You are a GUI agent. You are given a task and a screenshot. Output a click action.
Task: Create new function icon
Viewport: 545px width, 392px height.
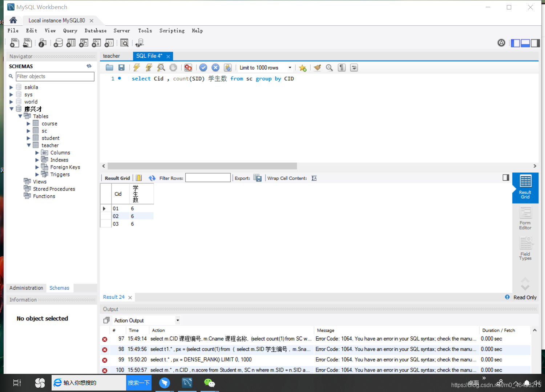pos(109,43)
